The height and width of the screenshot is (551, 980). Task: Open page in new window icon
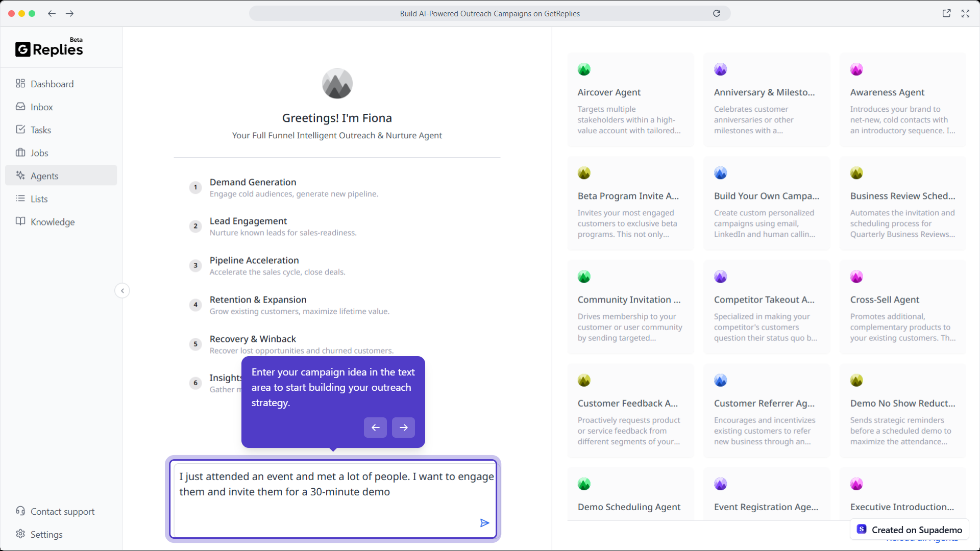click(x=946, y=13)
